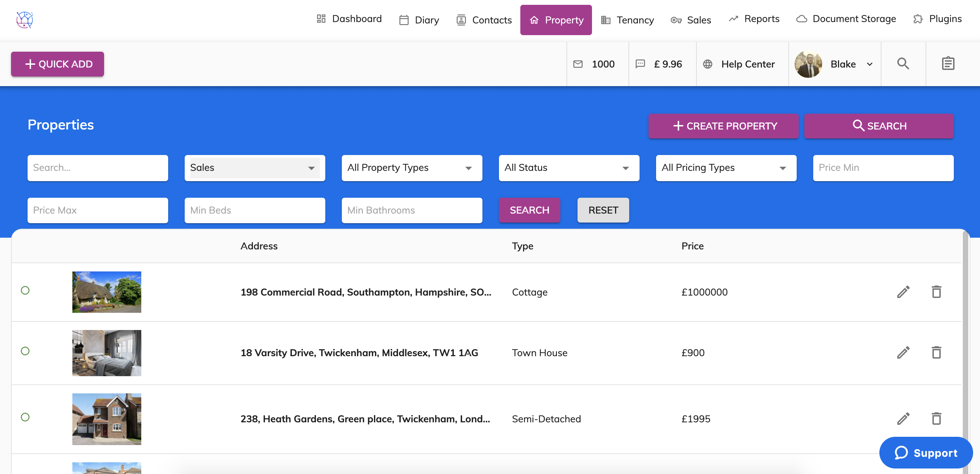Click the email envelope credits icon

coord(578,64)
